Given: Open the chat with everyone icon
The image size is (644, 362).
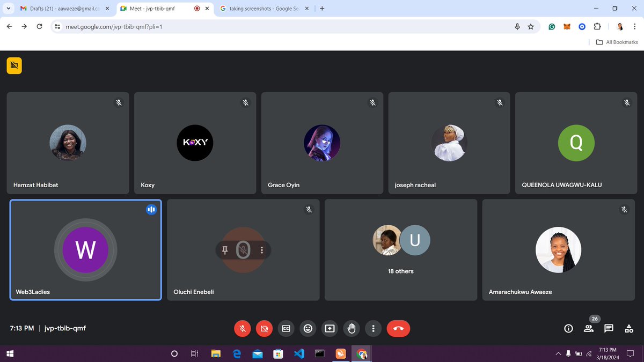Looking at the screenshot, I should 609,328.
